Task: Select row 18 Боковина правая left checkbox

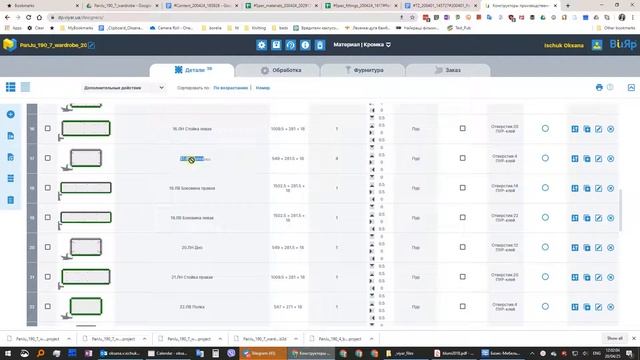Action: (x=48, y=188)
